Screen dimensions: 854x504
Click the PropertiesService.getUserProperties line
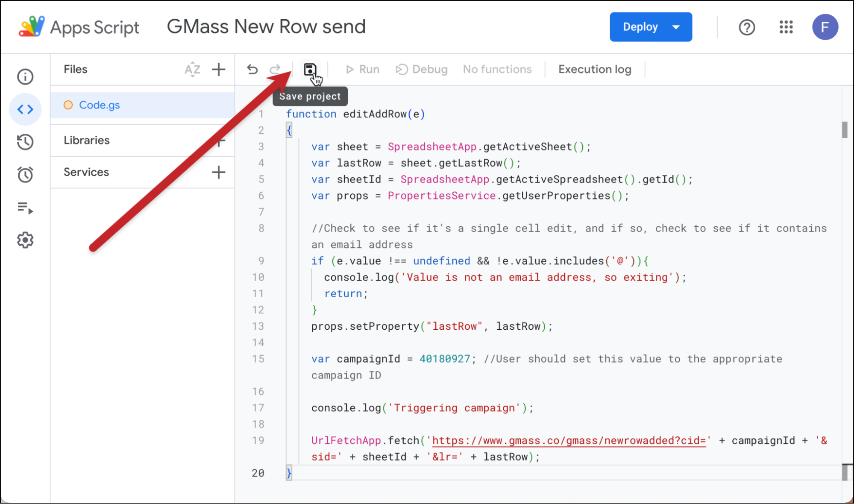[470, 196]
